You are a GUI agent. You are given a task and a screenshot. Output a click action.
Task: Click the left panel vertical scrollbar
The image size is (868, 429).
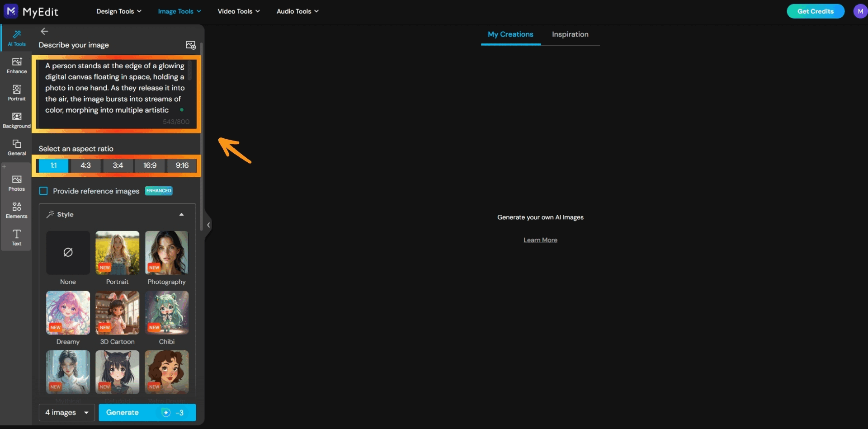point(201,136)
